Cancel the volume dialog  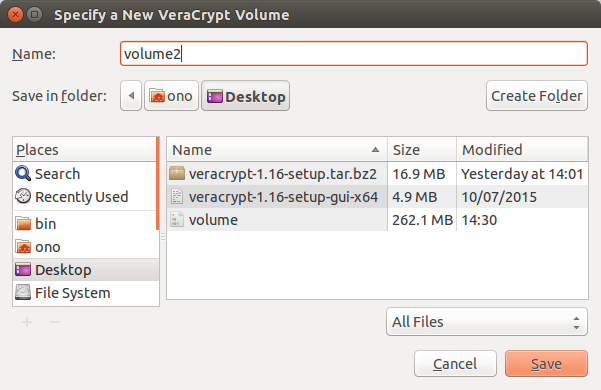(455, 364)
